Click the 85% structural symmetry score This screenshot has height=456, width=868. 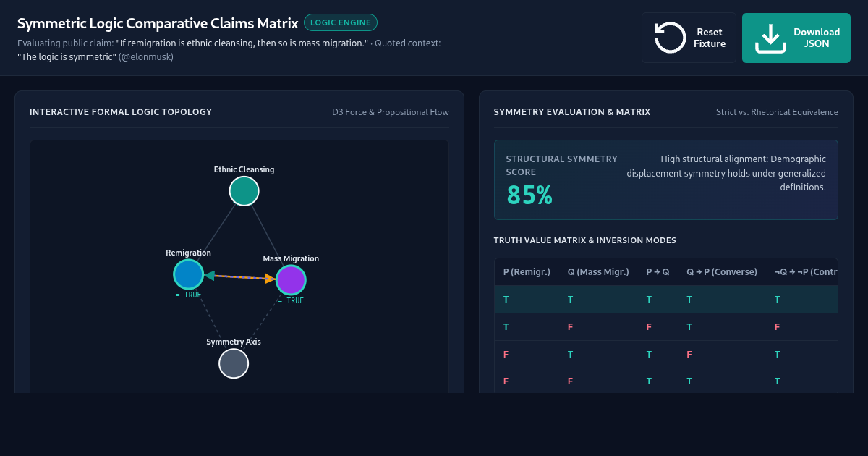pyautogui.click(x=529, y=195)
